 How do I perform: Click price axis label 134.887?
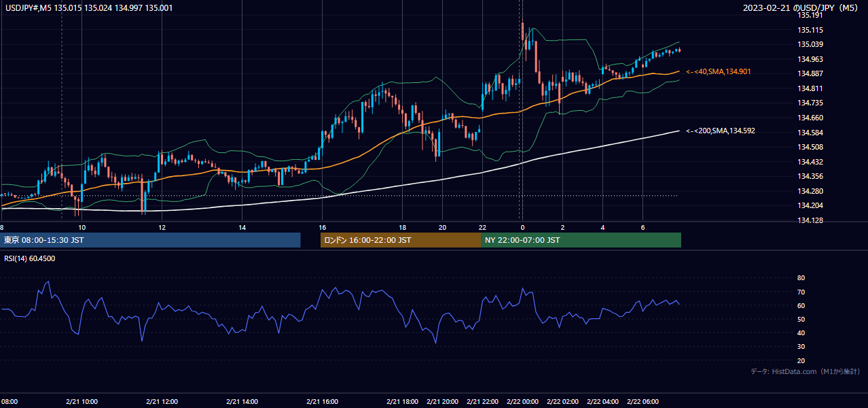[810, 73]
